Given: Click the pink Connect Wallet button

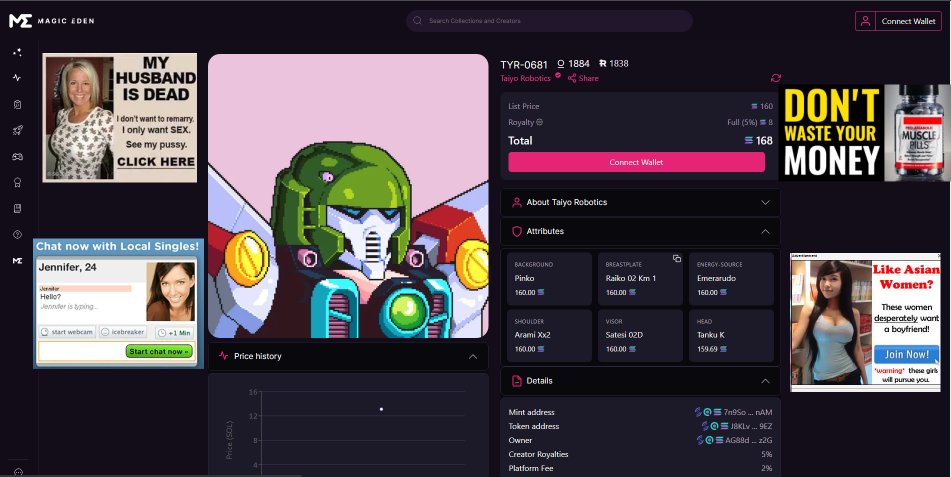Looking at the screenshot, I should coord(636,162).
